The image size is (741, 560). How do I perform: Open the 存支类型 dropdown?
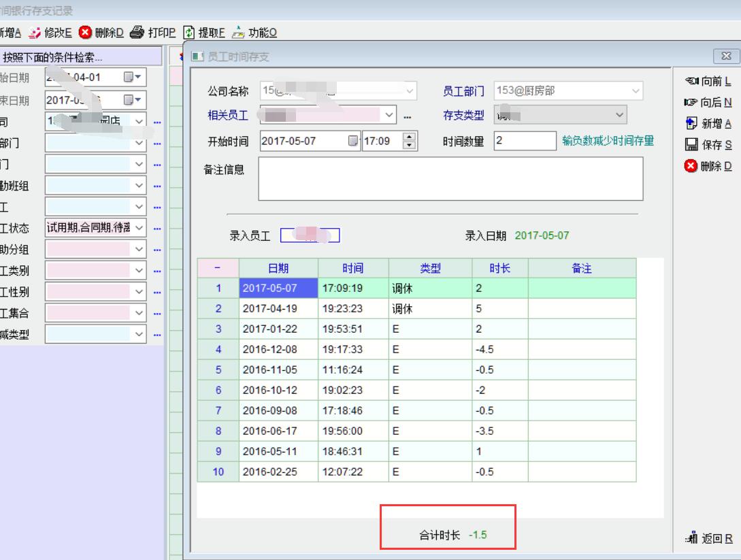[619, 115]
